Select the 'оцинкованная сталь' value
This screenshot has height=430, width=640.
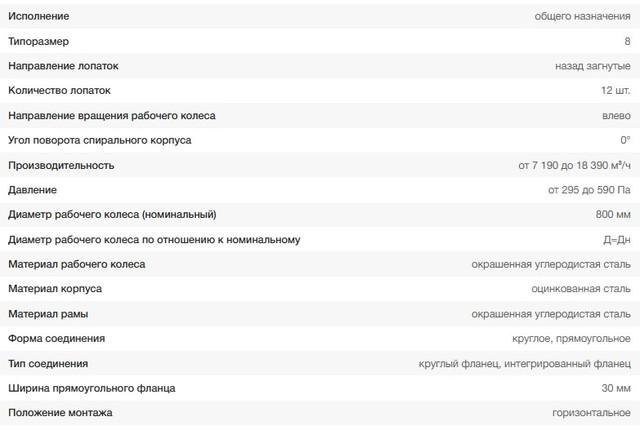[581, 289]
